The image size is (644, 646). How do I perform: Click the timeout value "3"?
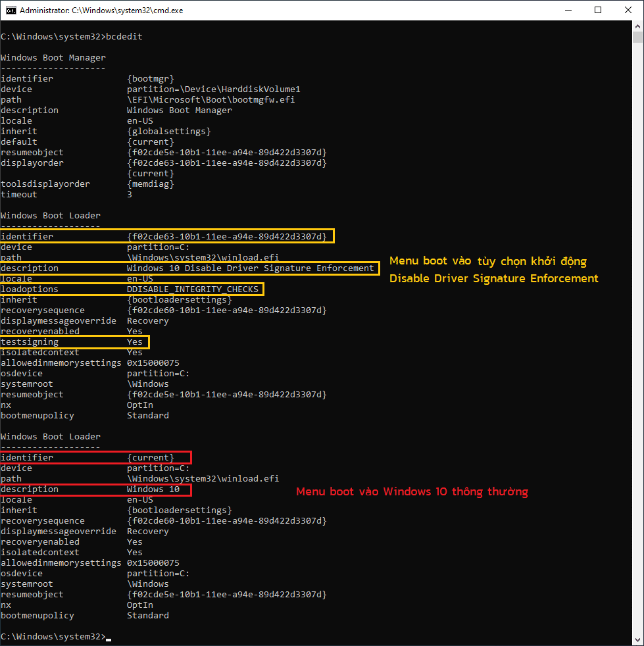pyautogui.click(x=130, y=195)
